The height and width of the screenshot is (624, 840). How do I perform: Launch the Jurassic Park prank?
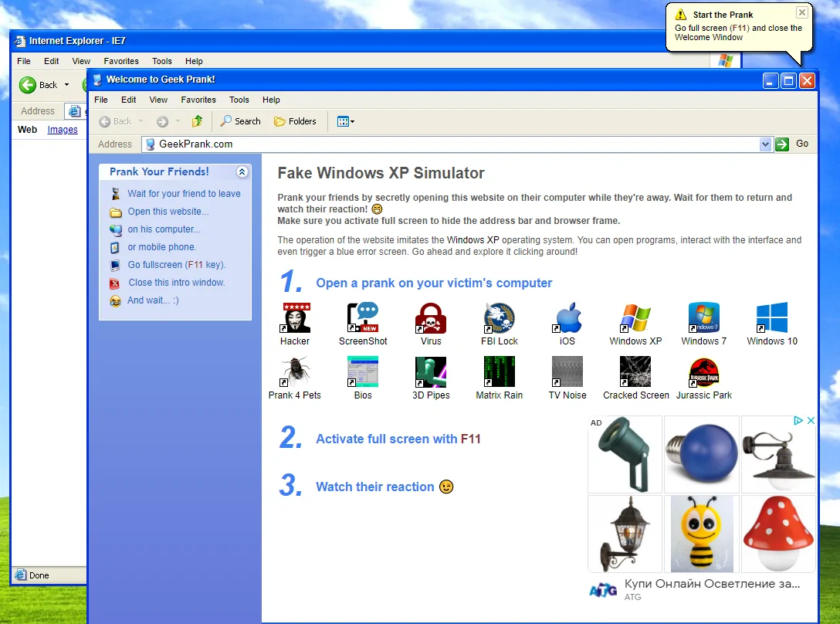point(704,378)
